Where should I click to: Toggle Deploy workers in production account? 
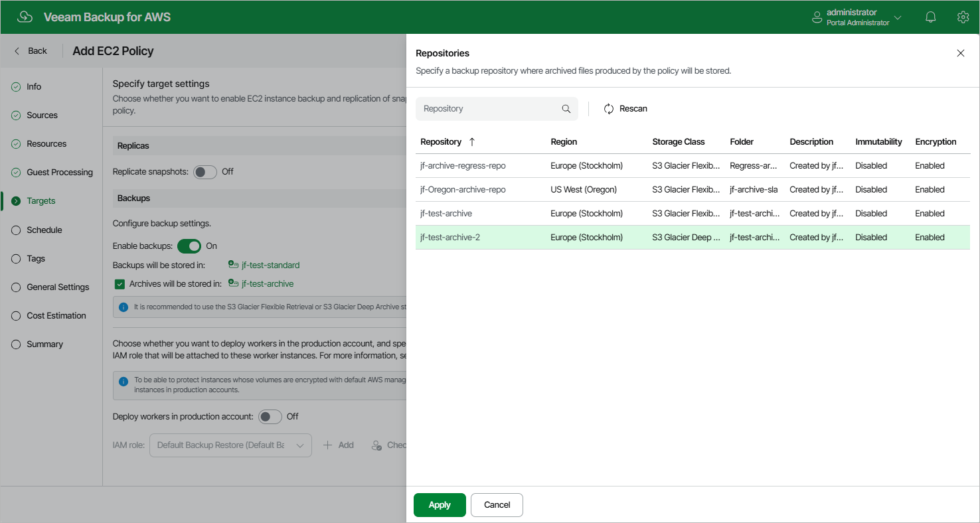coord(270,417)
